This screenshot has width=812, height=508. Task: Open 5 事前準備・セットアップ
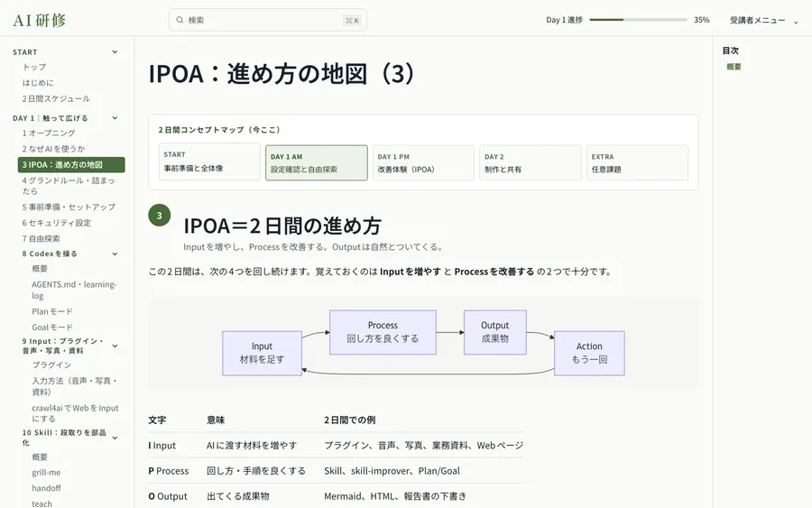click(x=69, y=207)
